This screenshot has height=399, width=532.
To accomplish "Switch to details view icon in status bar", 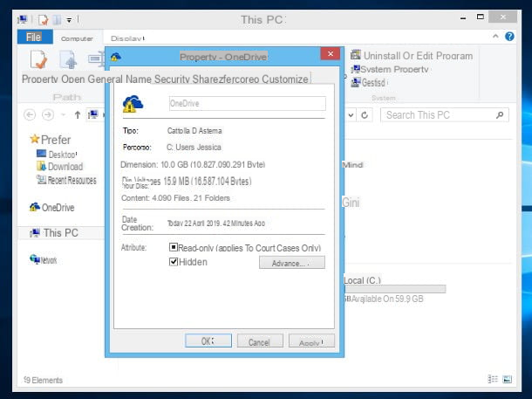I will (x=493, y=379).
